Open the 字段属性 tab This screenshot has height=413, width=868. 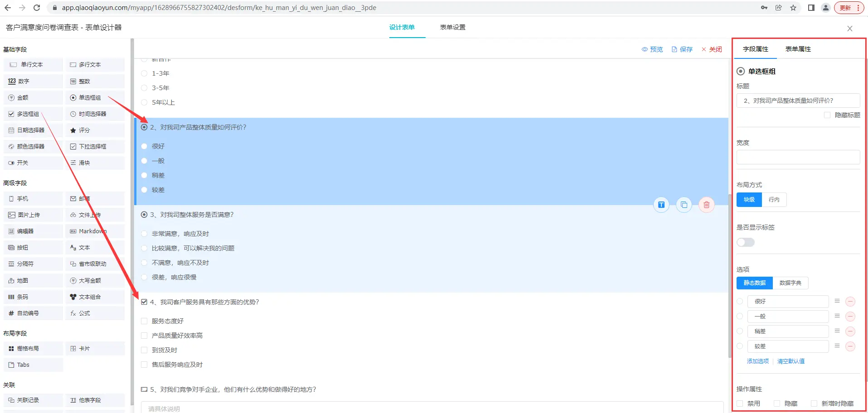[x=756, y=49]
